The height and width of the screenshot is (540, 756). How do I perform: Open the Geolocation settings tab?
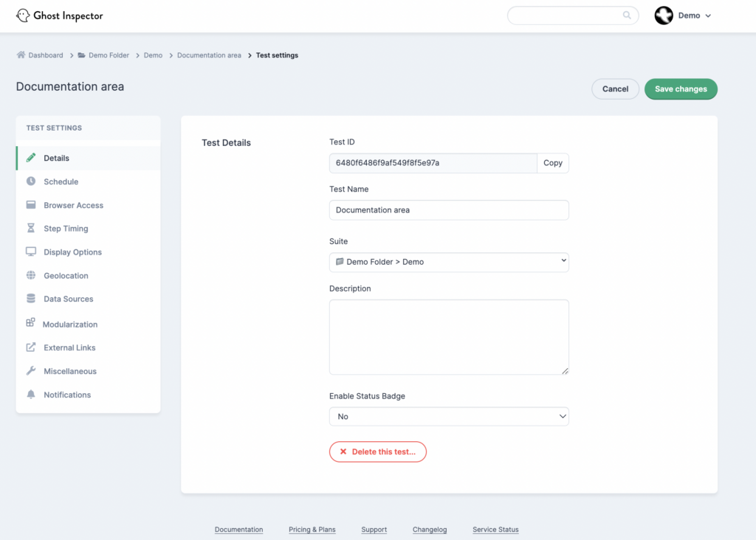pos(89,276)
